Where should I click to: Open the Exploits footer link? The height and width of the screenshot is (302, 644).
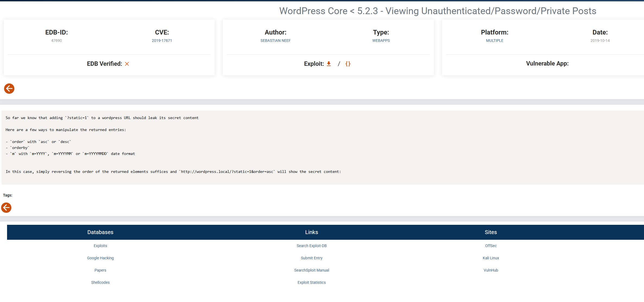coord(100,246)
